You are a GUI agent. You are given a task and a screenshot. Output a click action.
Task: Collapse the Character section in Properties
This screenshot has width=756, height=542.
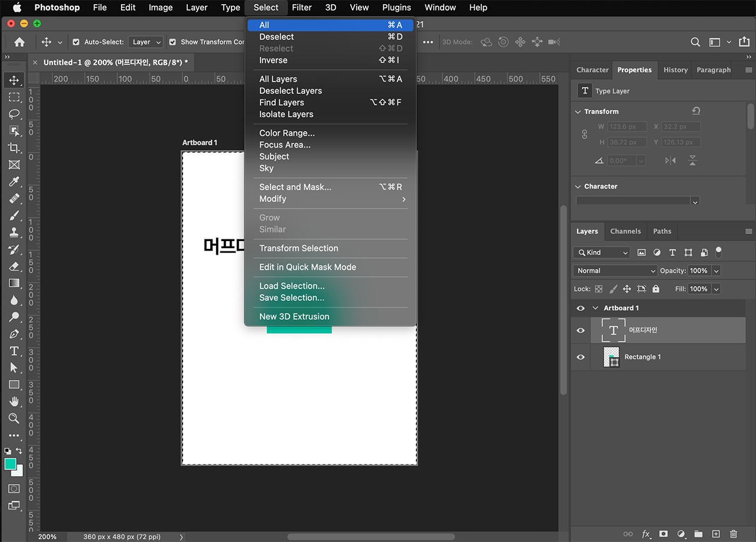578,186
